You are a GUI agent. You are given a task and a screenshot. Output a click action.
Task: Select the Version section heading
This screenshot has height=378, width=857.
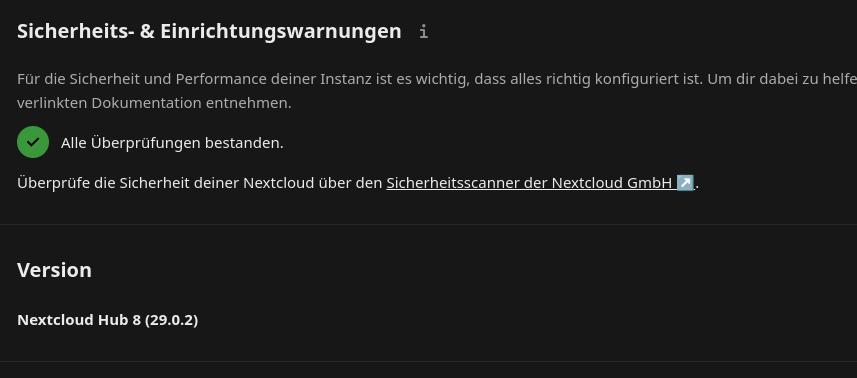click(54, 270)
